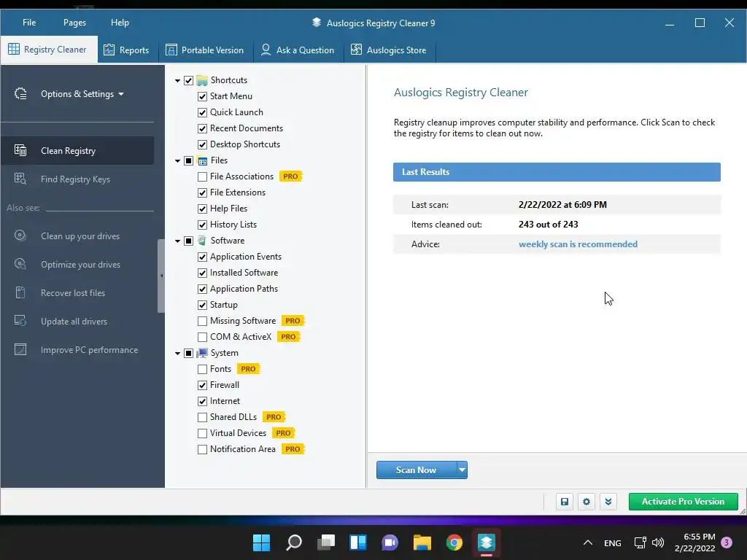This screenshot has height=560, width=747.
Task: Click the Recover lost files icon
Action: [x=20, y=292]
